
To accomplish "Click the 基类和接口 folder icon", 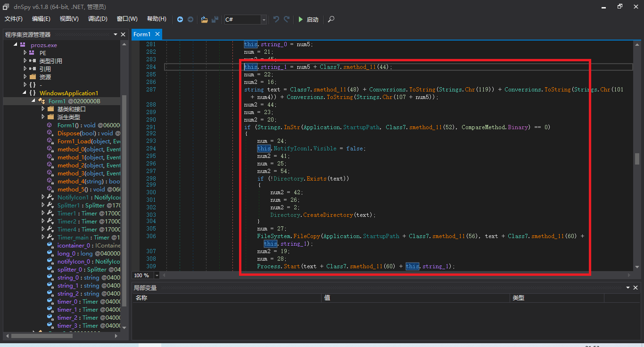I will 50,109.
